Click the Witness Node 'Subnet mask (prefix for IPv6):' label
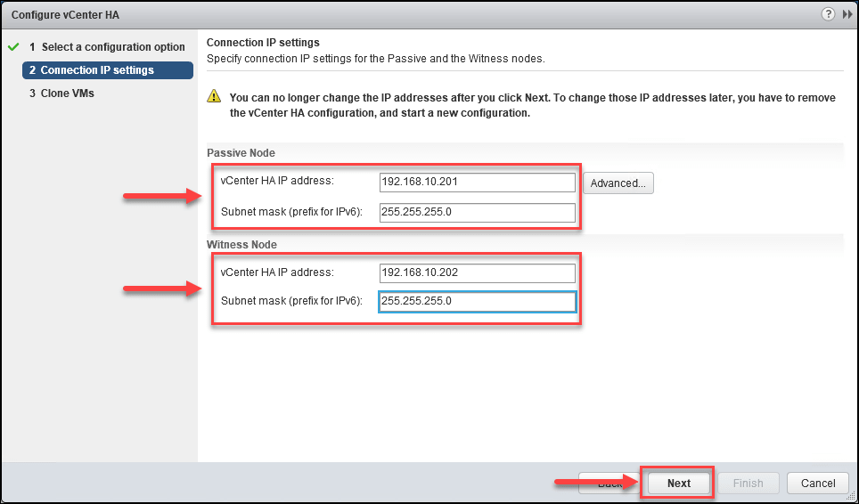Viewport: 859px width, 504px height. [x=291, y=300]
